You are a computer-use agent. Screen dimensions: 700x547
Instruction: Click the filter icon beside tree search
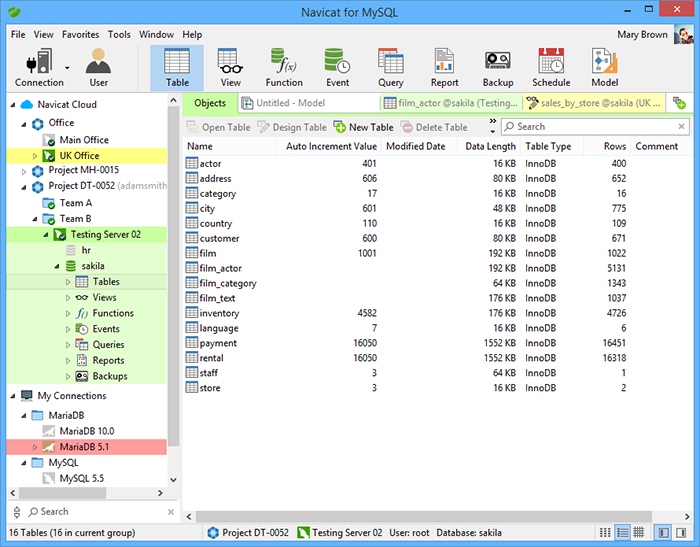(17, 512)
